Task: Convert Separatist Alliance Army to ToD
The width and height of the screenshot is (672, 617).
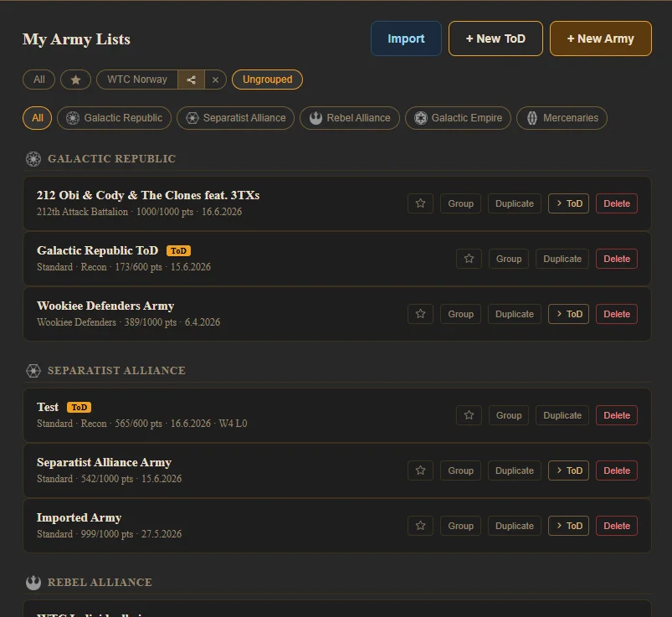Action: tap(569, 470)
